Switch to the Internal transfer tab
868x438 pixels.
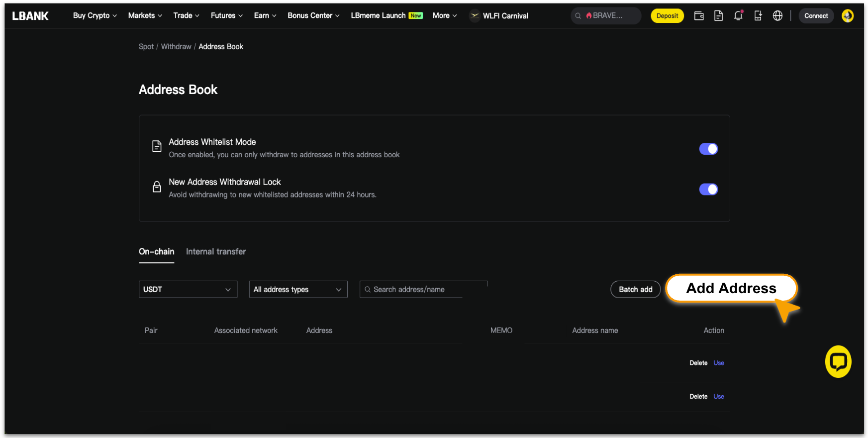[216, 252]
